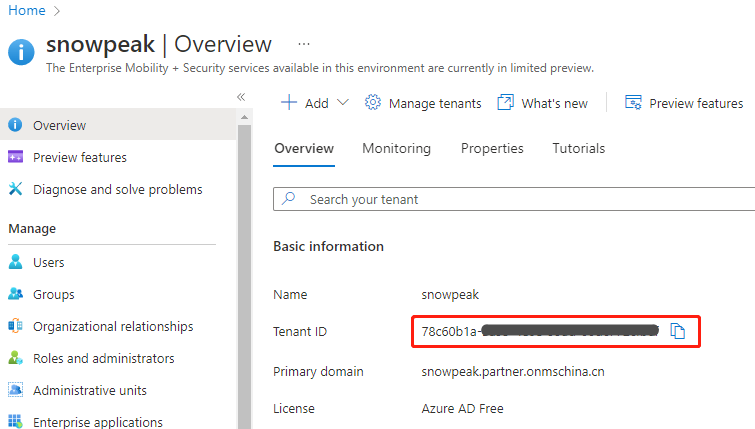Click the Users icon in sidebar
The width and height of the screenshot is (755, 429).
click(15, 262)
